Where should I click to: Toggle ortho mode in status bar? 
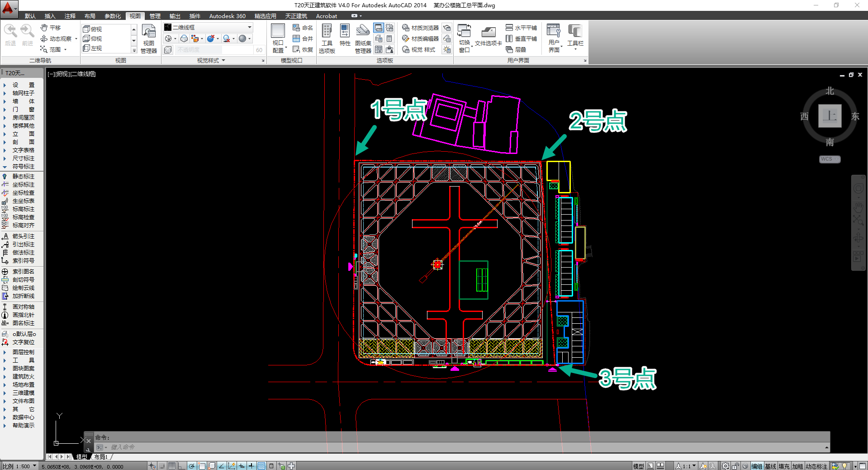point(182,466)
